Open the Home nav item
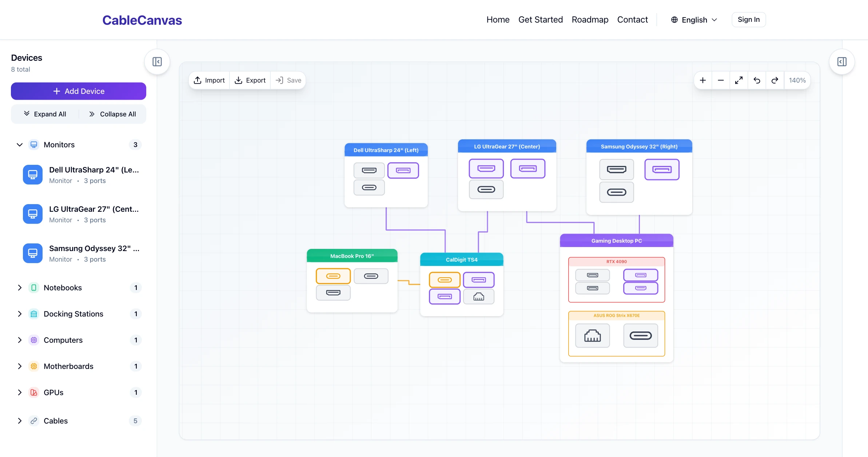This screenshot has height=457, width=868. click(498, 20)
